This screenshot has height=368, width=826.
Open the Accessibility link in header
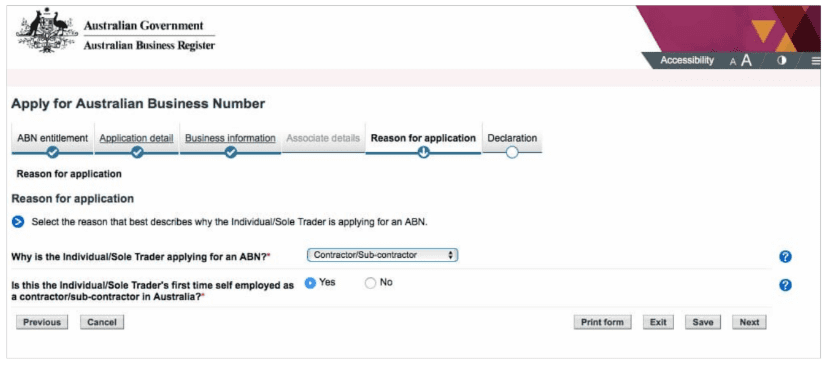point(687,61)
